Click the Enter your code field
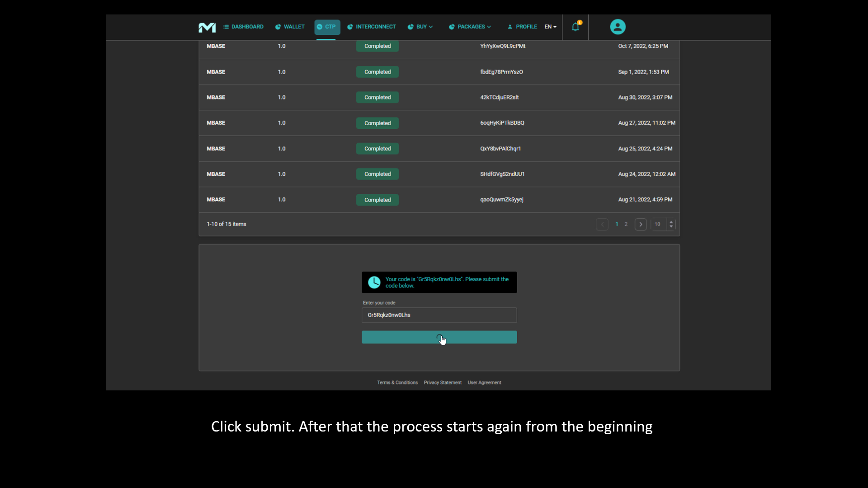The height and width of the screenshot is (488, 868). click(x=439, y=315)
